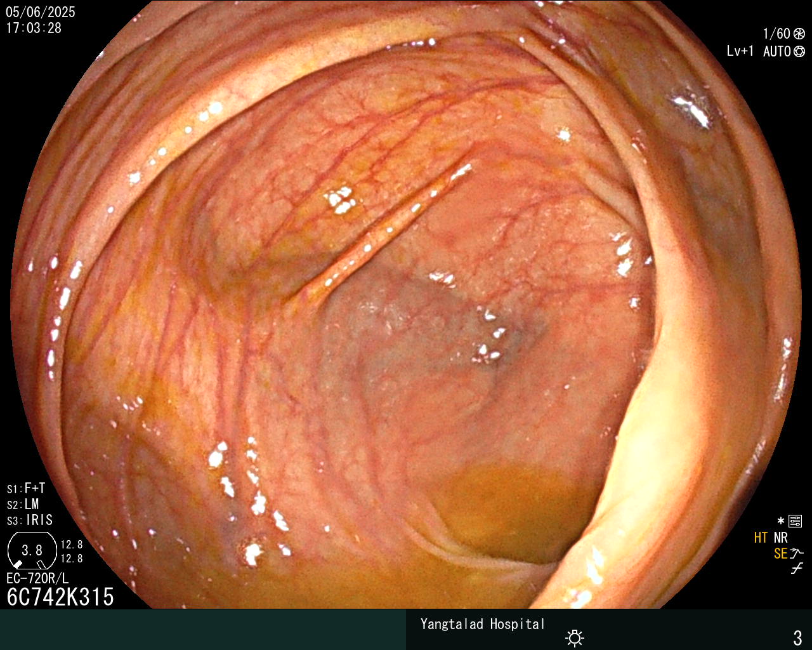Click the structure enhancement curve icon beside SE

797,554
